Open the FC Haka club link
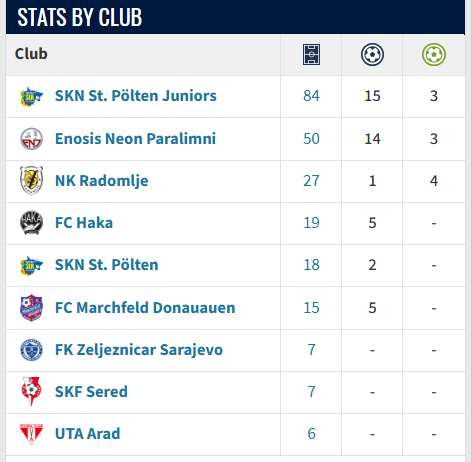The height and width of the screenshot is (462, 472). click(84, 223)
